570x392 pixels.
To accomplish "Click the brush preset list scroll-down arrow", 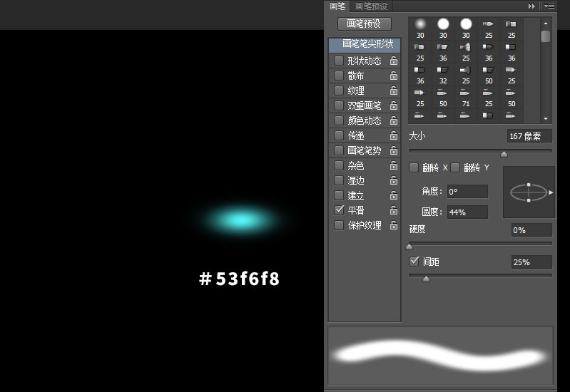I will (x=546, y=118).
